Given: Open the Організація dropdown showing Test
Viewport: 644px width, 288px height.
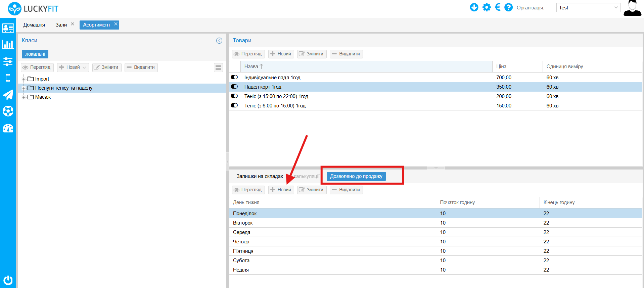Looking at the screenshot, I should click(x=588, y=8).
